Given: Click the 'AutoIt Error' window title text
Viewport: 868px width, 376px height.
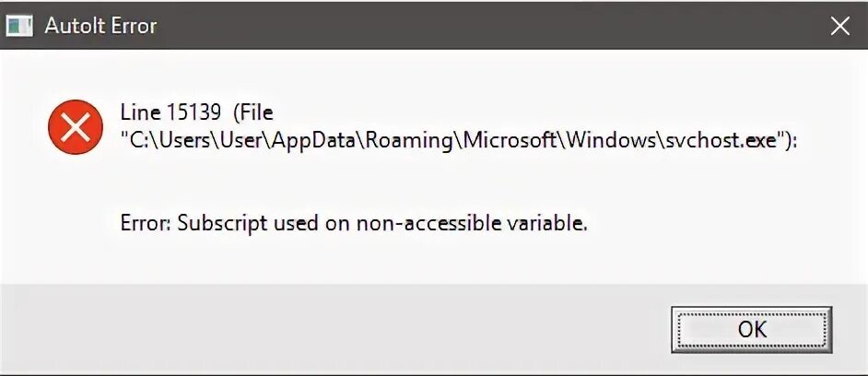Looking at the screenshot, I should coord(100,26).
